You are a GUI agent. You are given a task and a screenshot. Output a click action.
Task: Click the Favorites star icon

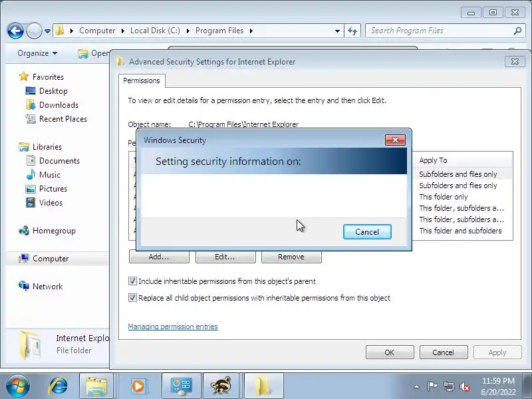(24, 76)
